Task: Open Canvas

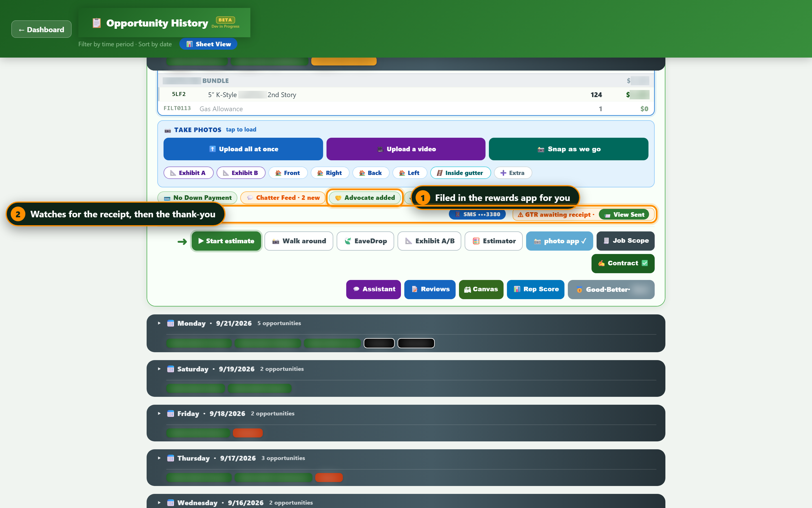Action: pos(481,289)
